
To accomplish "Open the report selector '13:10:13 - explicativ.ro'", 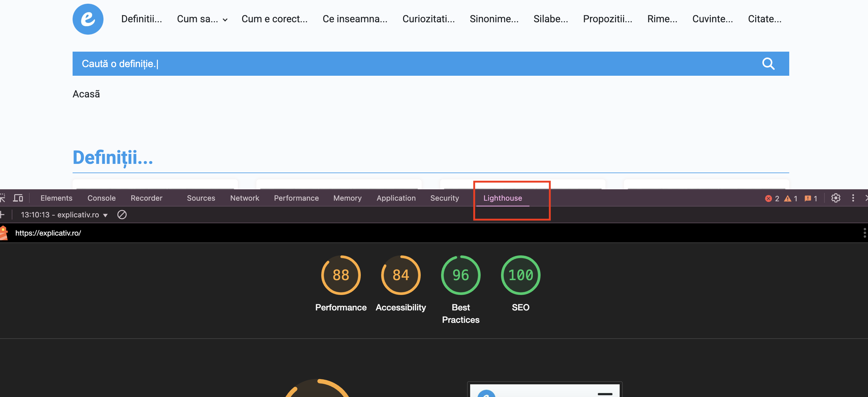I will point(64,215).
